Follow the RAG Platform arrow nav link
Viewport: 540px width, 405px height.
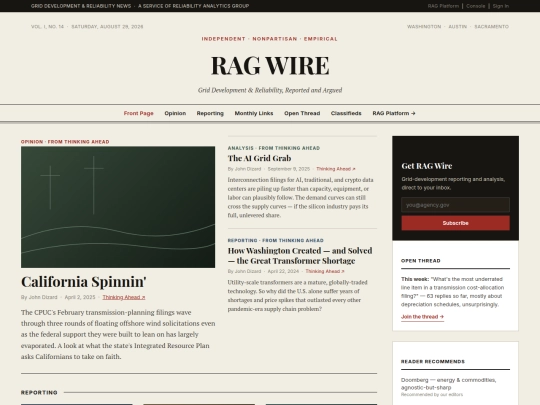(394, 113)
